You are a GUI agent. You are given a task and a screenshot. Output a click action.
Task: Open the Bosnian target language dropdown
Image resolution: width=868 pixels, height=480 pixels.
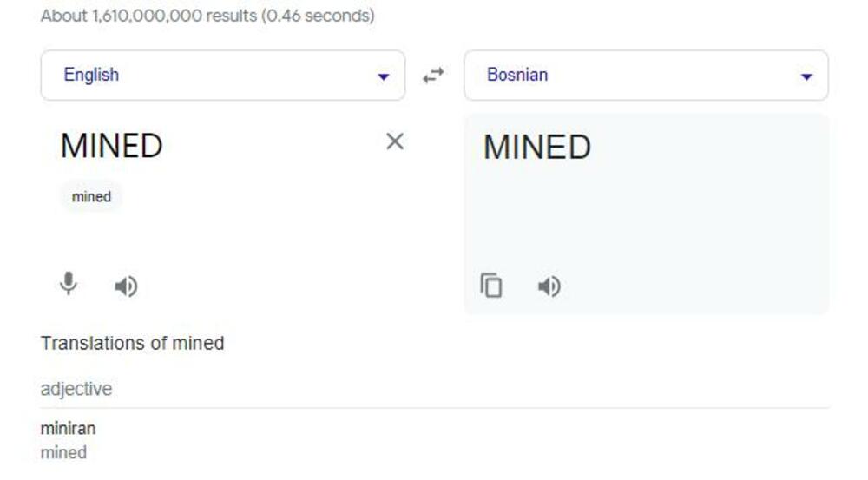(x=646, y=76)
